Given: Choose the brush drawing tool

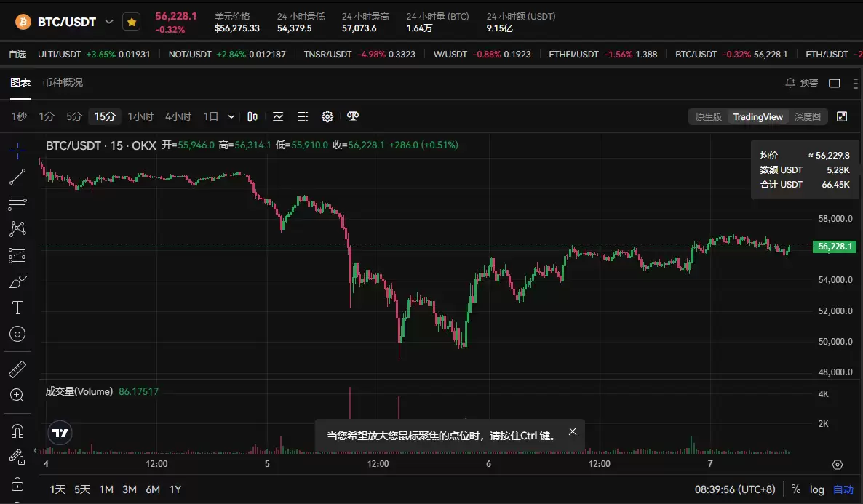Looking at the screenshot, I should (17, 281).
